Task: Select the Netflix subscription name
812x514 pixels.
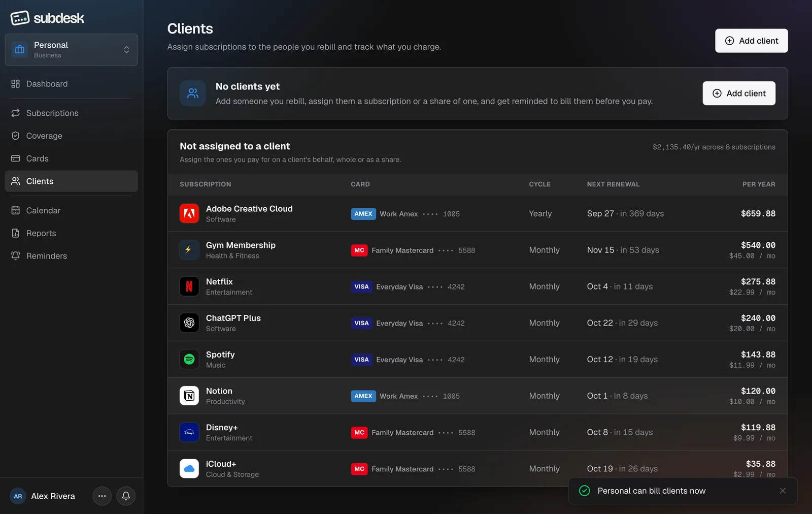Action: (219, 282)
